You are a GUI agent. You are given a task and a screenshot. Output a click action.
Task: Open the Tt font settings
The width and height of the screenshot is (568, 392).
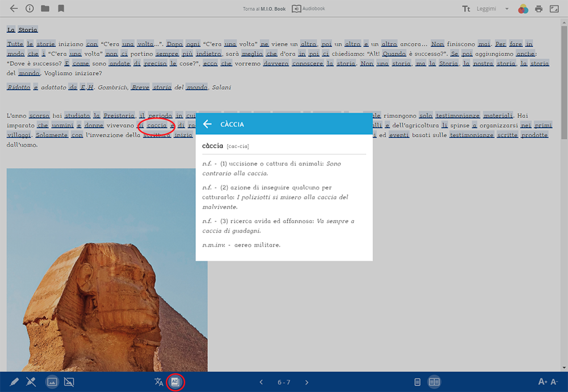[x=466, y=9]
